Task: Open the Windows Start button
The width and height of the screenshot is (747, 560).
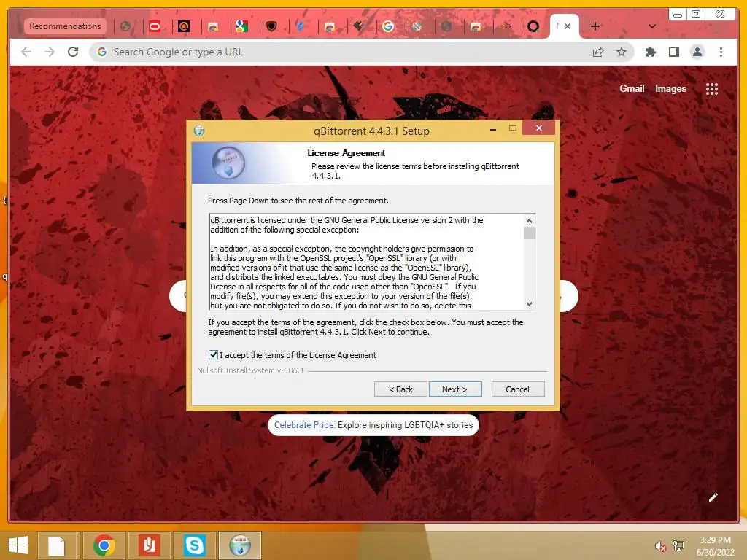Action: pyautogui.click(x=18, y=545)
